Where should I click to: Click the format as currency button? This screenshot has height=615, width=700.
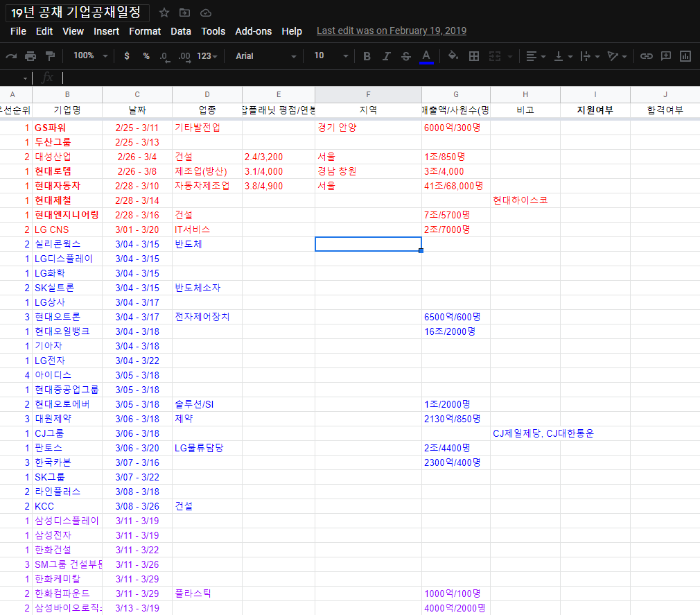[127, 56]
